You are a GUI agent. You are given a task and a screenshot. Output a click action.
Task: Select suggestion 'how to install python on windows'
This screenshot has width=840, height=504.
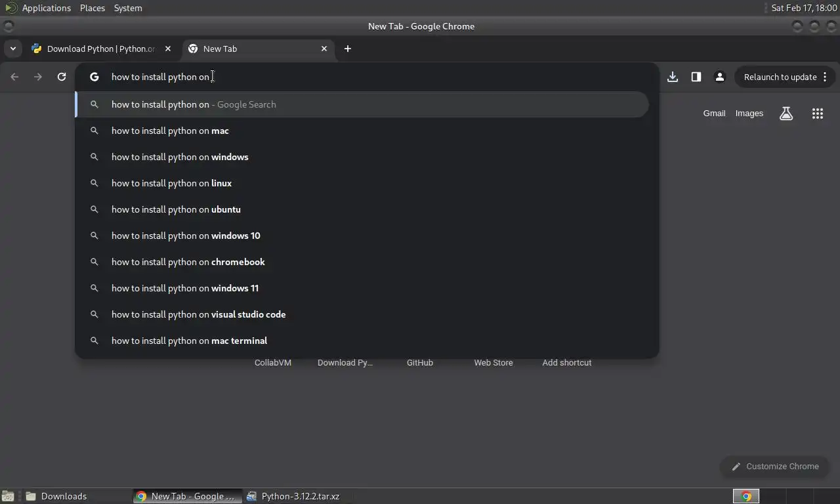[362, 157]
